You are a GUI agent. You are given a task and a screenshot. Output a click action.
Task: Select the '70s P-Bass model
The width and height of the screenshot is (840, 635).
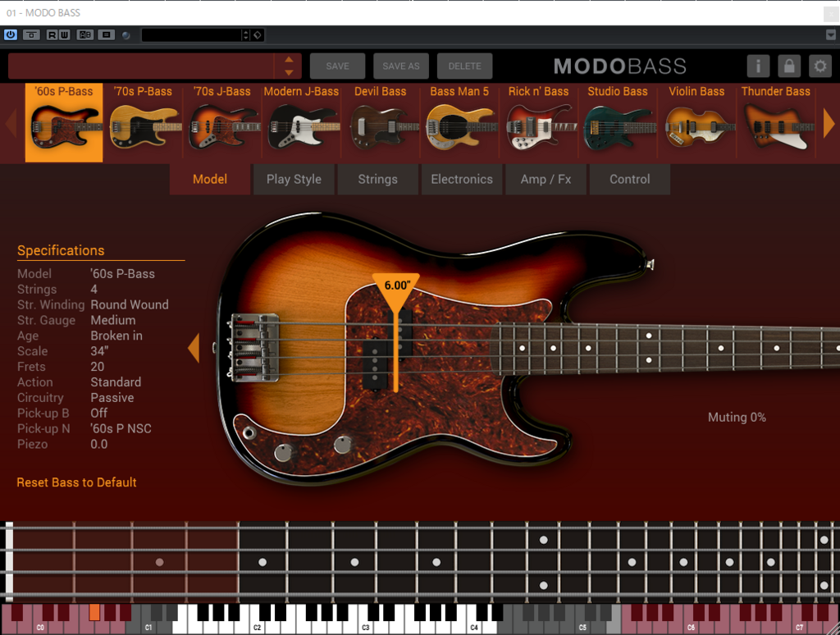pos(143,123)
